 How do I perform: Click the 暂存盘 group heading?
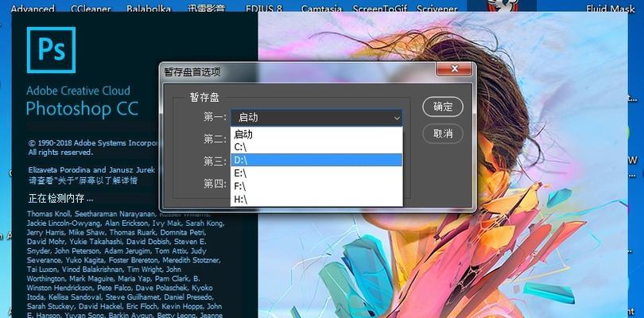pos(204,97)
